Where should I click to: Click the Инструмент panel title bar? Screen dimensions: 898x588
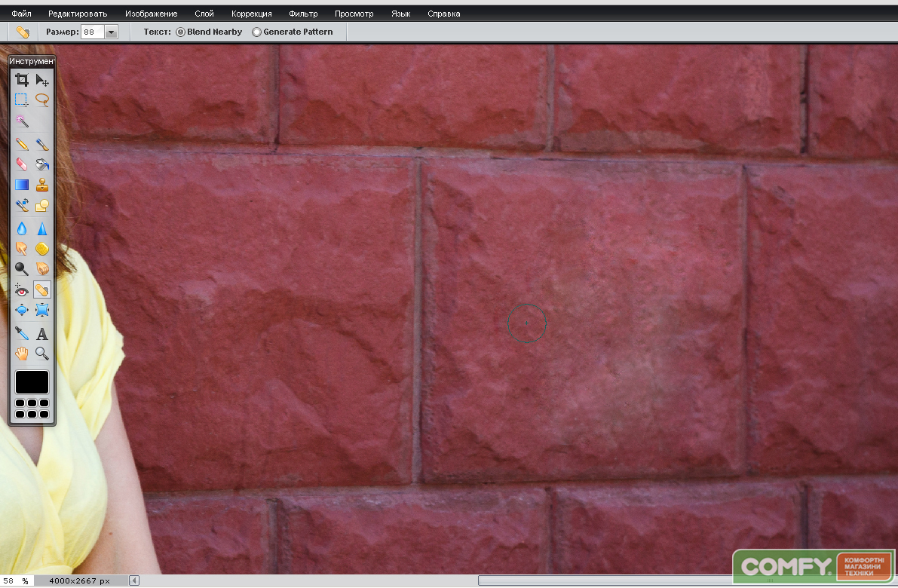32,61
